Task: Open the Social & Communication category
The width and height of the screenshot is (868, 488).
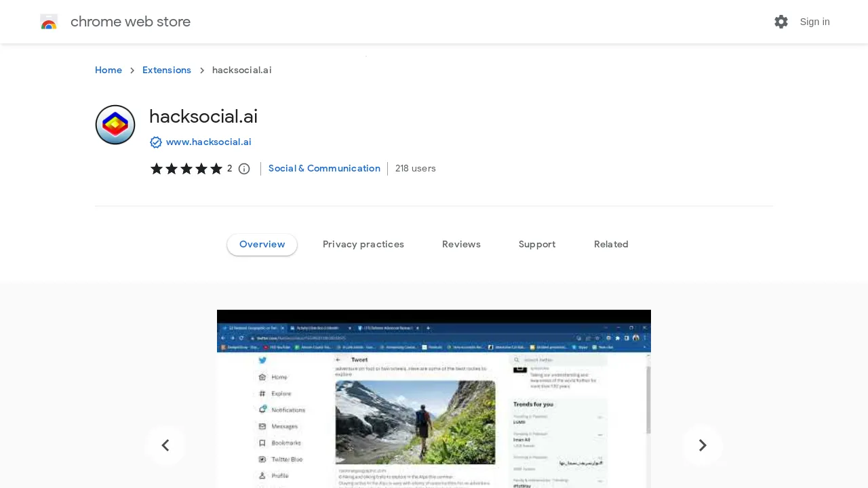Action: [x=324, y=168]
